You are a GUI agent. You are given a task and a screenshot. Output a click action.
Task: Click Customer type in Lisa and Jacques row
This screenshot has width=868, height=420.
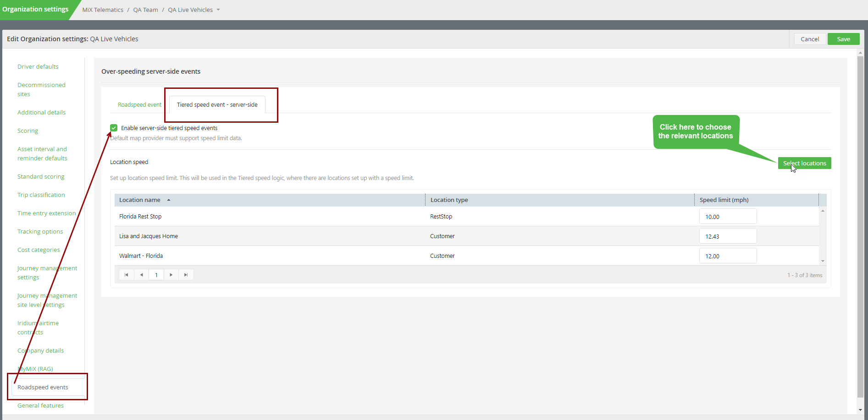point(442,236)
